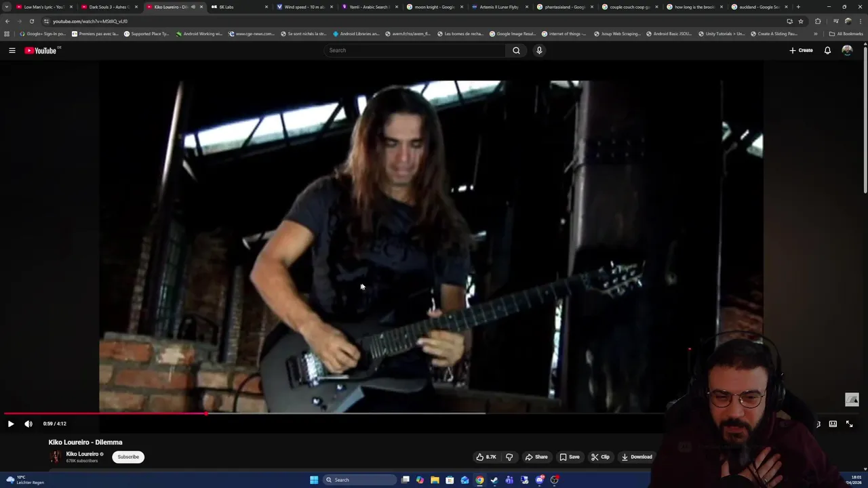The height and width of the screenshot is (488, 868).
Task: Open the YouTube account avatar menu
Action: (847, 50)
